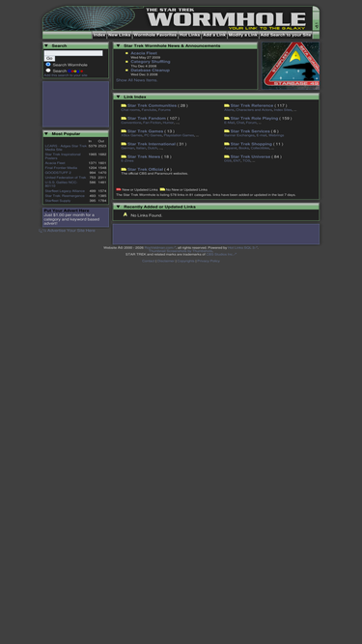Open the New Links tab
Viewport: 362px width, 644px height.
click(x=120, y=36)
